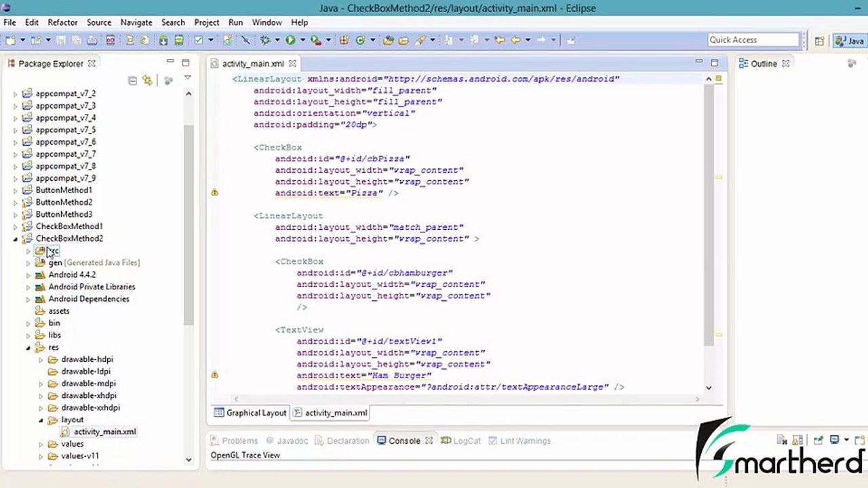This screenshot has height=488, width=868.
Task: Open the New file dropdown arrow
Action: pos(22,40)
